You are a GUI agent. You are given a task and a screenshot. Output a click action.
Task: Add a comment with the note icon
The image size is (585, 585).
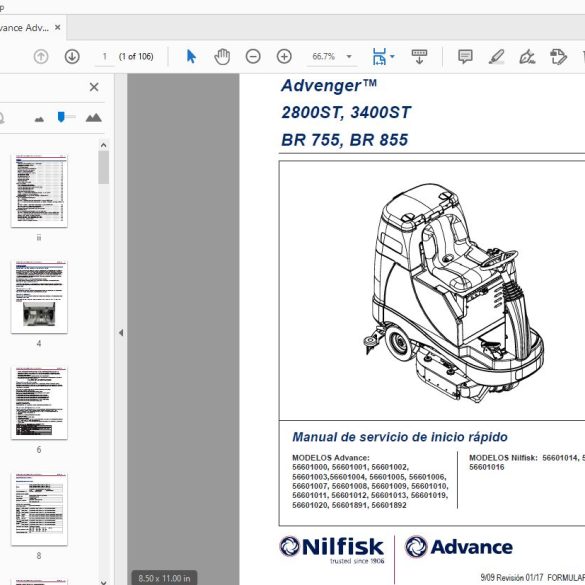[465, 57]
